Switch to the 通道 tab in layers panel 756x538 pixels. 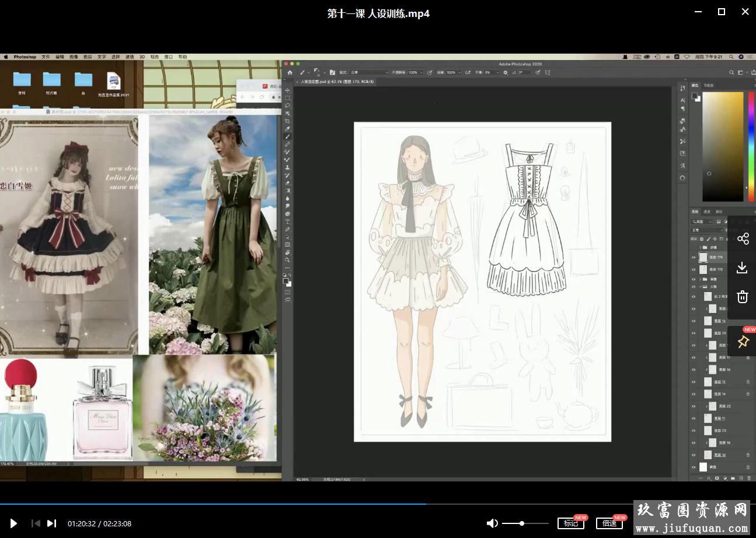[707, 211]
